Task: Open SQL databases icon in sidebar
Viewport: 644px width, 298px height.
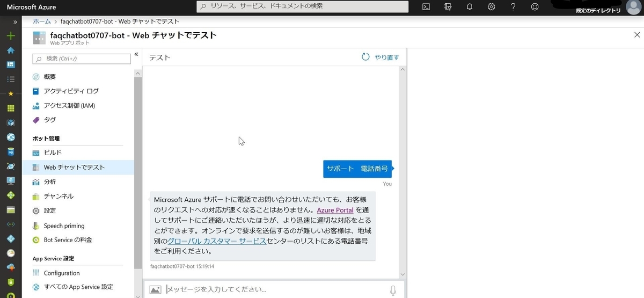Action: 11,151
